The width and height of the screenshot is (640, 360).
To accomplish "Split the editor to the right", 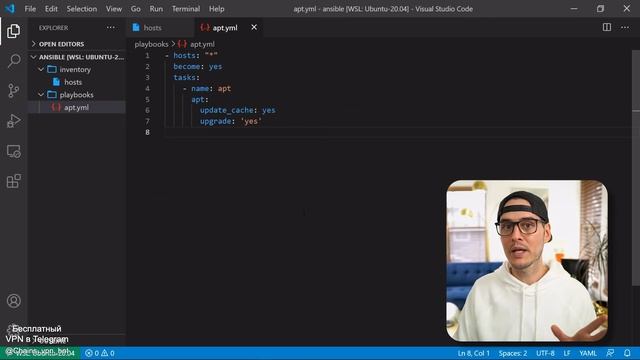I will 607,27.
